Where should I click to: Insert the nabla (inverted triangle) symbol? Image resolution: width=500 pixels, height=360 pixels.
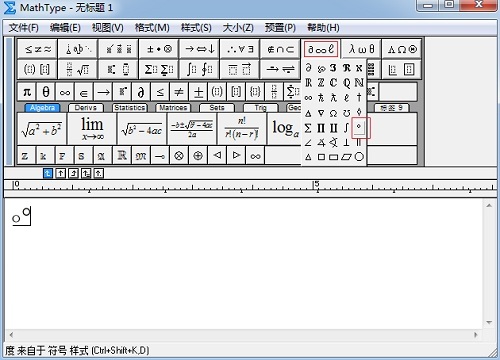321,113
